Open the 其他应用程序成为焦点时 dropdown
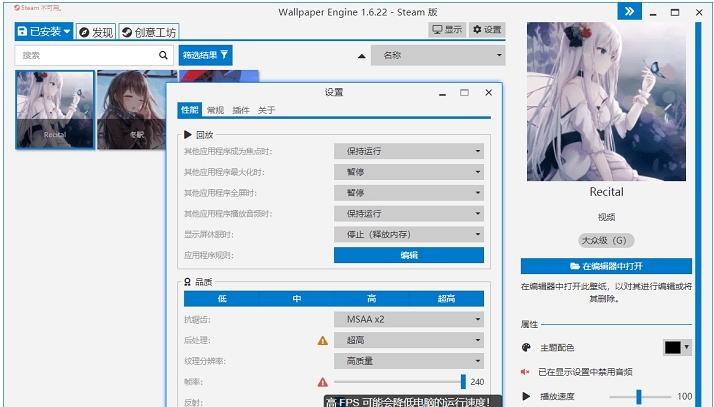 (x=409, y=151)
